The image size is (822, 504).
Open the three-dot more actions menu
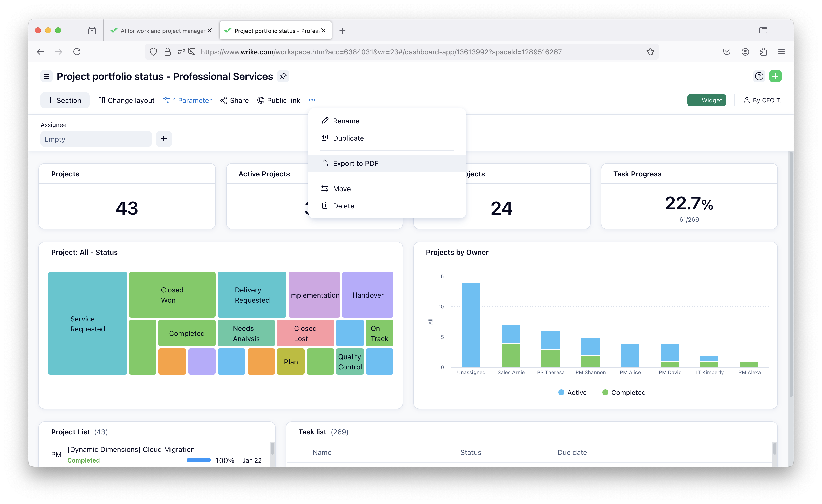pyautogui.click(x=312, y=100)
